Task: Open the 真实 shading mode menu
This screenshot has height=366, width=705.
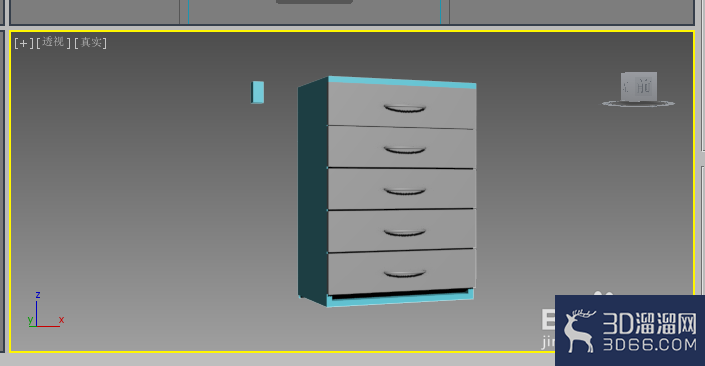Action: coord(90,43)
